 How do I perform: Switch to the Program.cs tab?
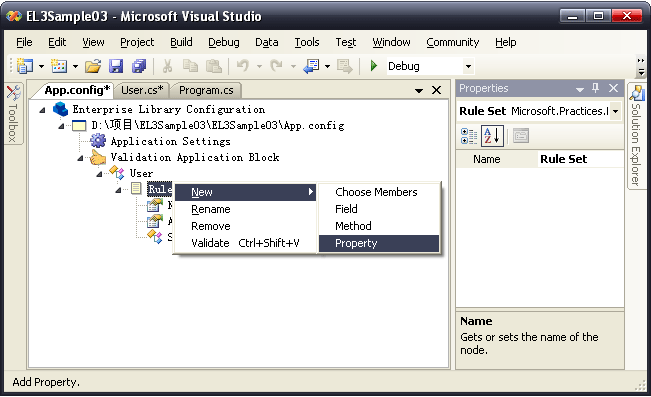pyautogui.click(x=206, y=90)
